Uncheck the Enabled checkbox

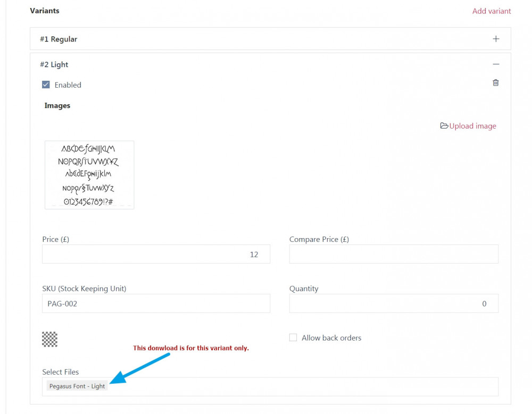coord(46,85)
